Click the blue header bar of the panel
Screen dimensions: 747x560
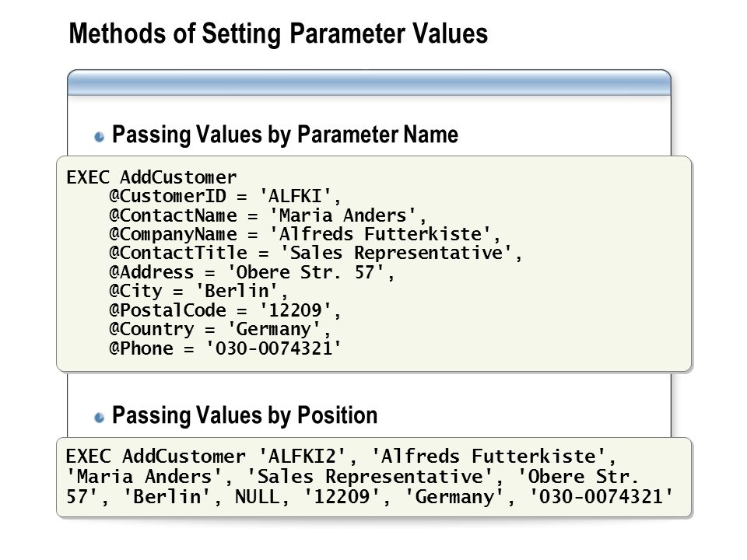click(x=369, y=83)
